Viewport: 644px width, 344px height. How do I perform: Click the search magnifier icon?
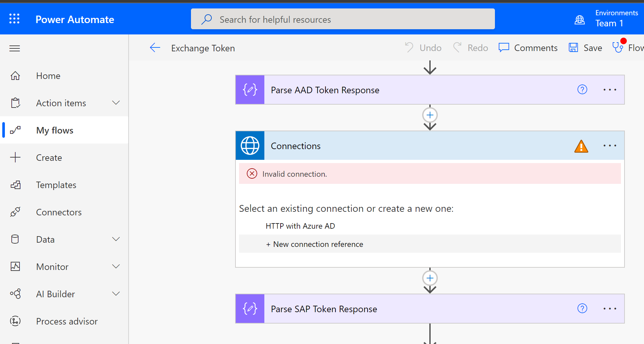pos(207,19)
